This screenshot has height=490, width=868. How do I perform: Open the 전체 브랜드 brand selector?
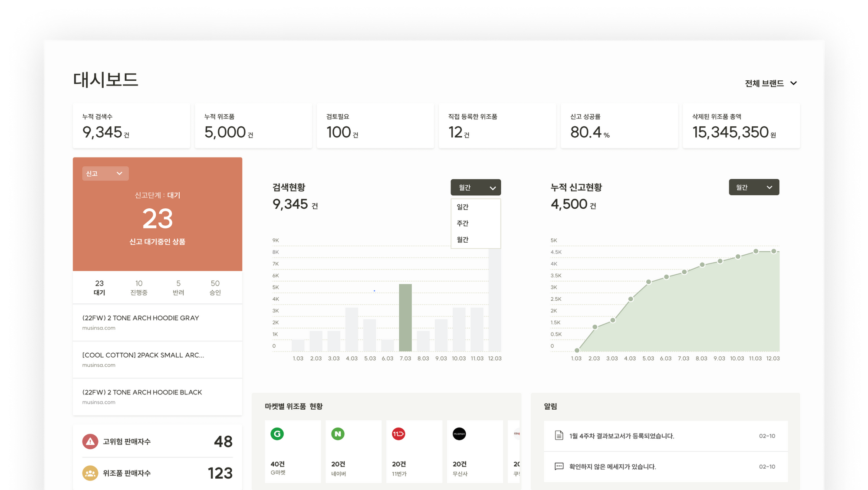pyautogui.click(x=771, y=83)
